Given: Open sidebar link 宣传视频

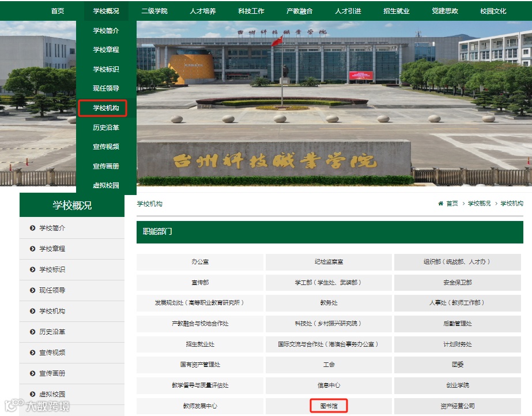Looking at the screenshot, I should (x=52, y=352).
